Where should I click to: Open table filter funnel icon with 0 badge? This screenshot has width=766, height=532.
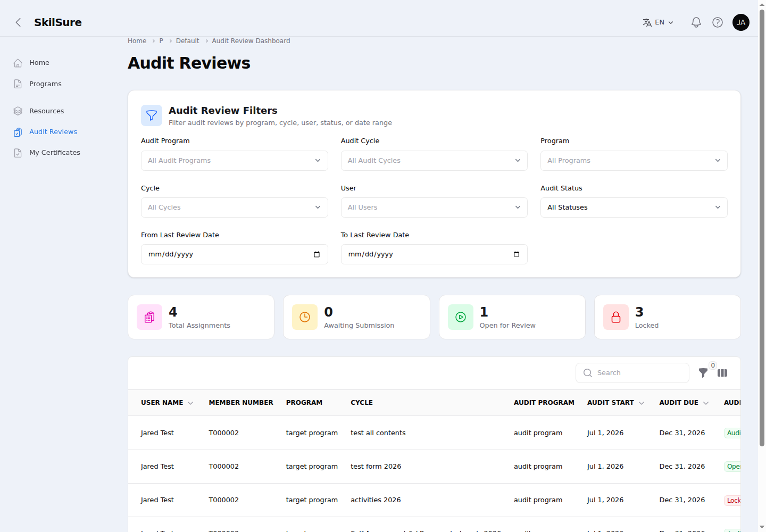(x=703, y=373)
